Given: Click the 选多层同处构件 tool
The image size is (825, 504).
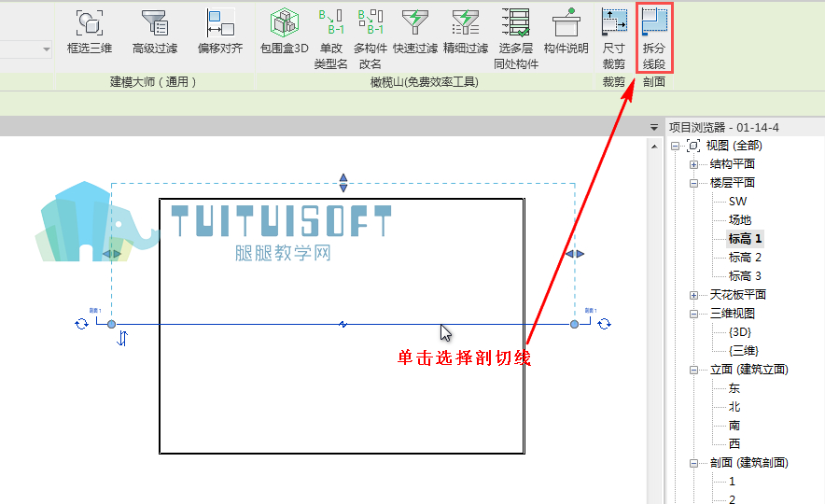Looking at the screenshot, I should [x=515, y=39].
